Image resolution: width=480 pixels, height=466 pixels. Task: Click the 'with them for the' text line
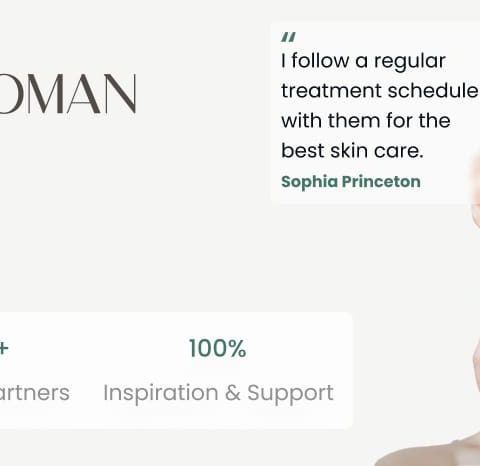366,120
